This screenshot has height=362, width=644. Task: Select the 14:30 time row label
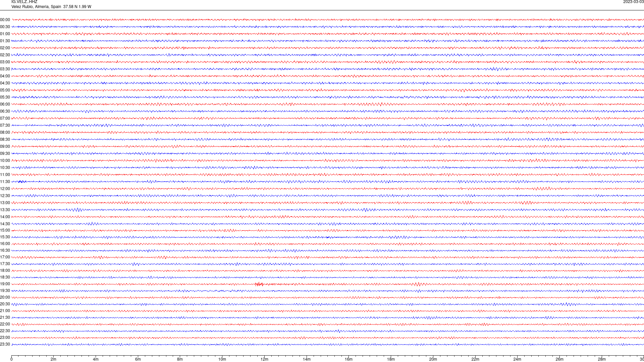(5, 224)
